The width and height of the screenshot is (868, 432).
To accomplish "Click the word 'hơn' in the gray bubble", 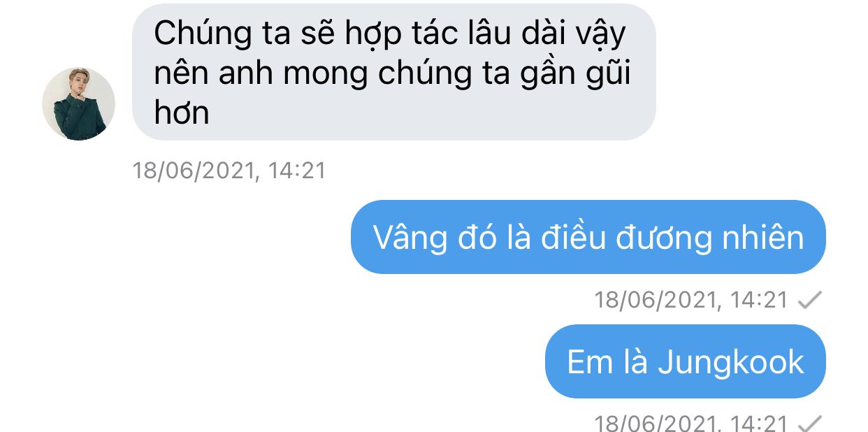I will click(x=182, y=113).
